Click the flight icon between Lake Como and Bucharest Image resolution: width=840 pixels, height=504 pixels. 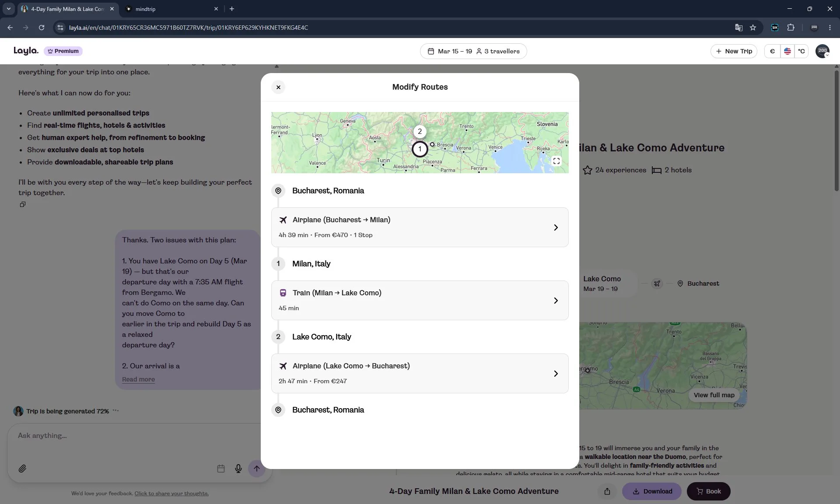pyautogui.click(x=657, y=283)
